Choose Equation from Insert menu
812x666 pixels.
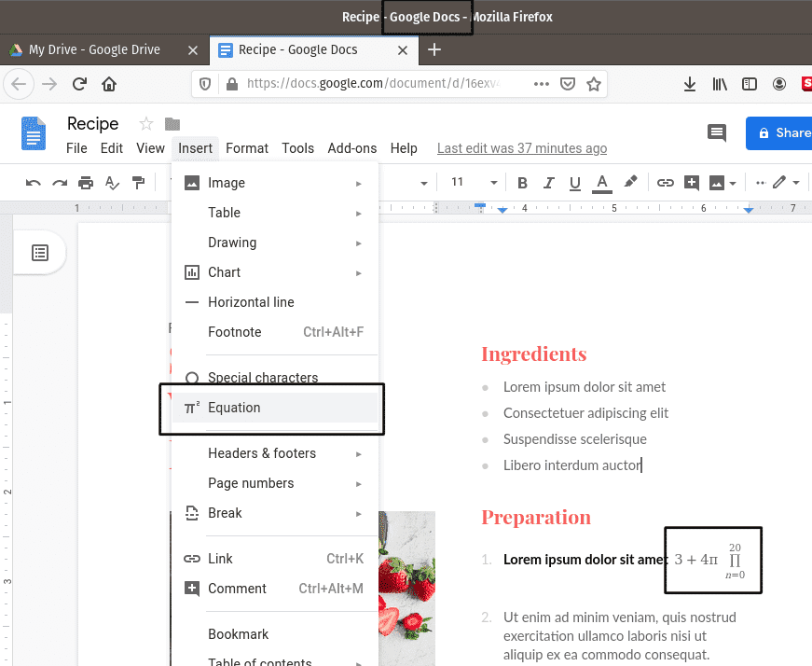coord(234,408)
